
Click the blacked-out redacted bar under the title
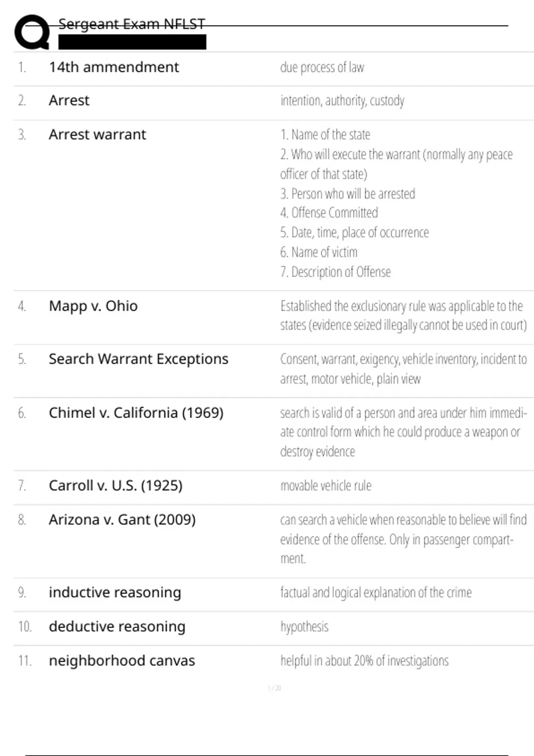[x=132, y=42]
